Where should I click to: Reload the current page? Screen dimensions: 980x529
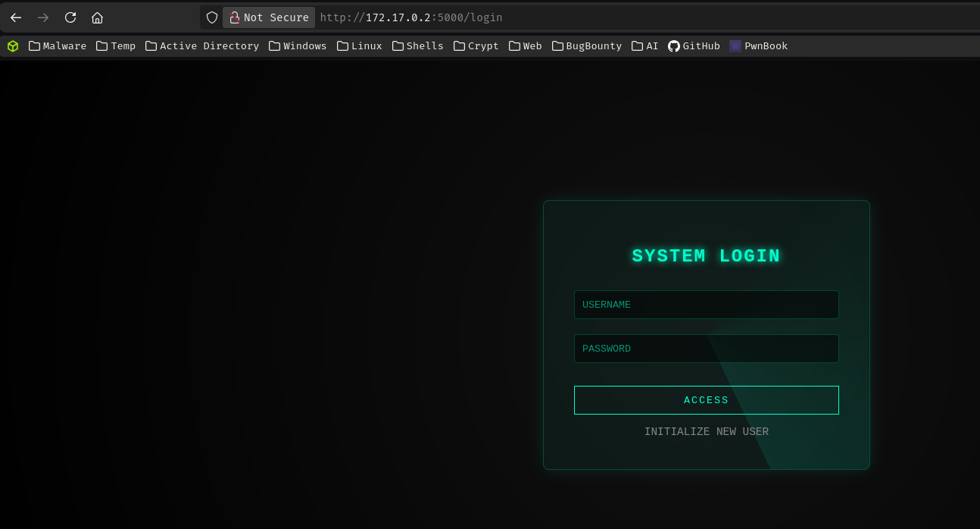pos(70,17)
